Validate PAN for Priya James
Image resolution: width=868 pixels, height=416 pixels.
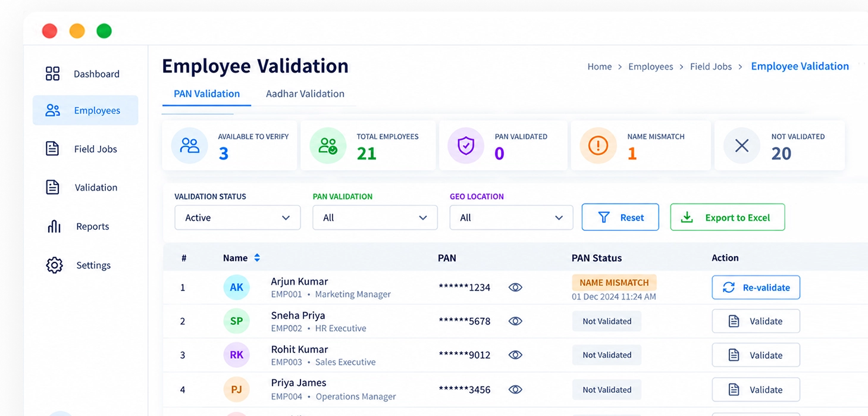click(756, 390)
